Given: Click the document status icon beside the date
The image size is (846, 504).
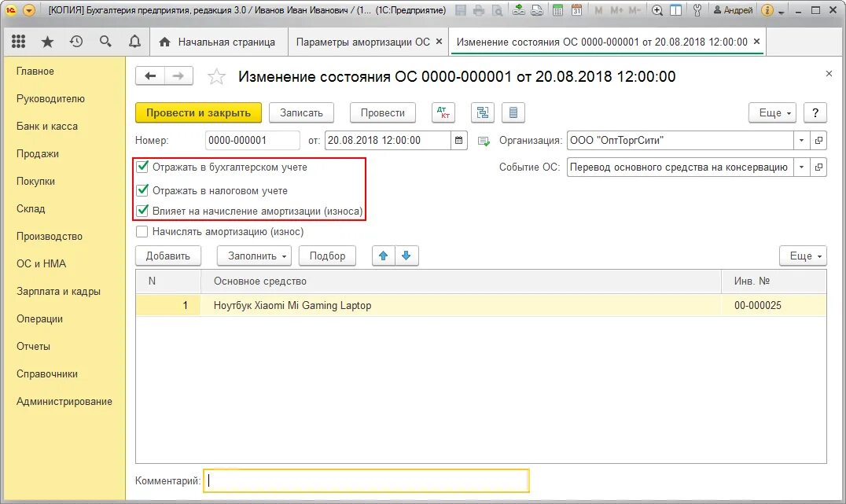Looking at the screenshot, I should 484,141.
